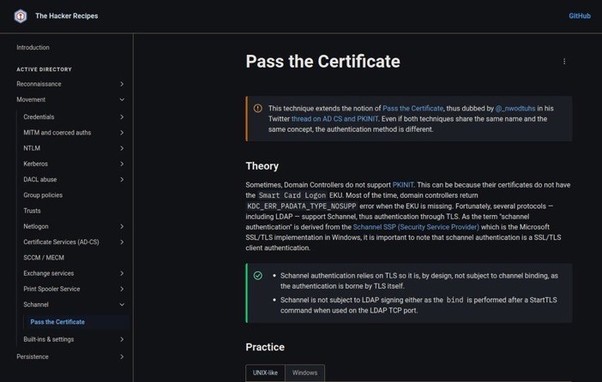Select SCCM / MECM sidebar entry
Viewport: 602px width, 382px height.
click(x=44, y=258)
